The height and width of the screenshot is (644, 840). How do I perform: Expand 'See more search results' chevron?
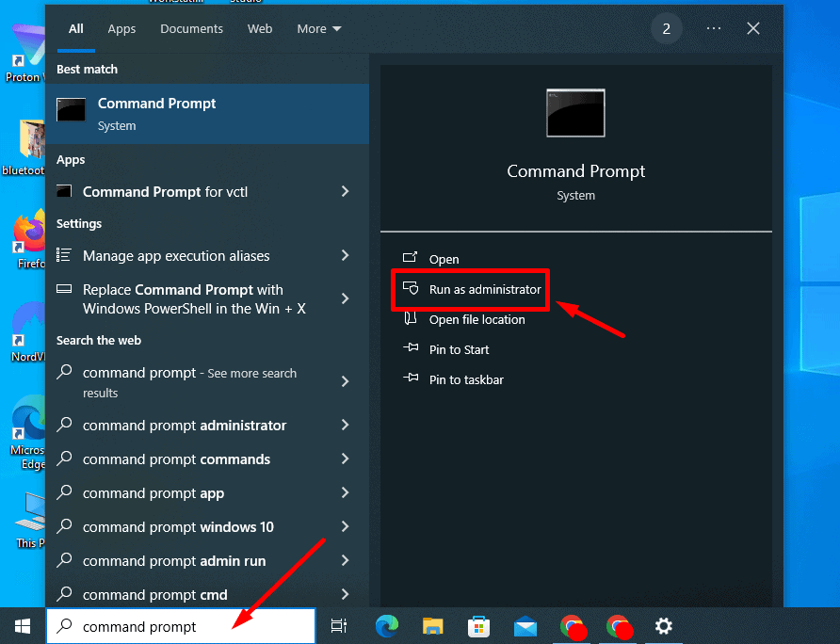346,381
